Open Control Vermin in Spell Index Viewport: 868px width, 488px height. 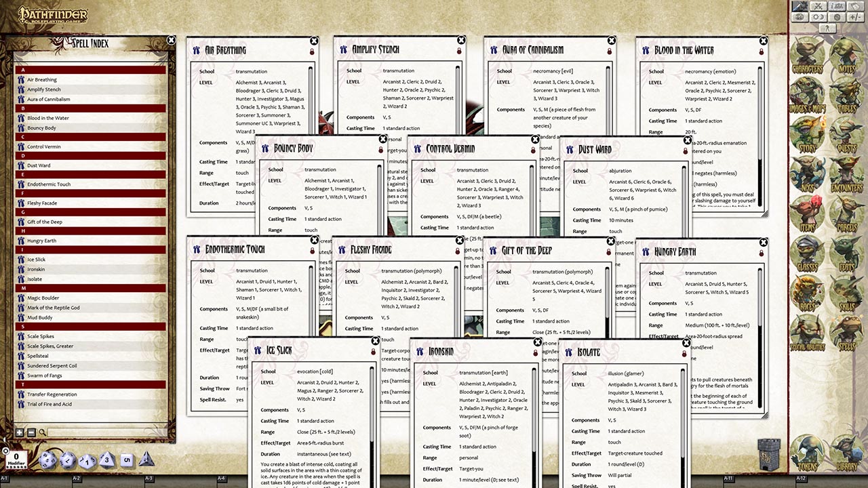90,146
